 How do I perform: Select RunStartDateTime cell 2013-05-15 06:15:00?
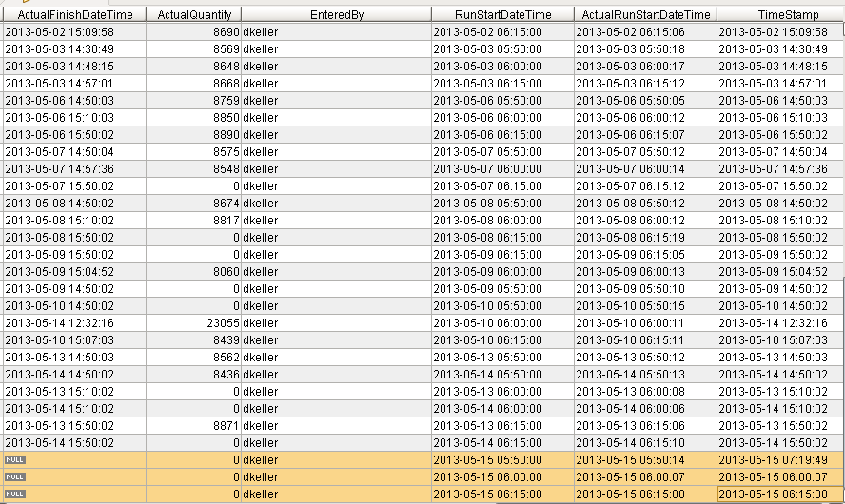pyautogui.click(x=502, y=494)
